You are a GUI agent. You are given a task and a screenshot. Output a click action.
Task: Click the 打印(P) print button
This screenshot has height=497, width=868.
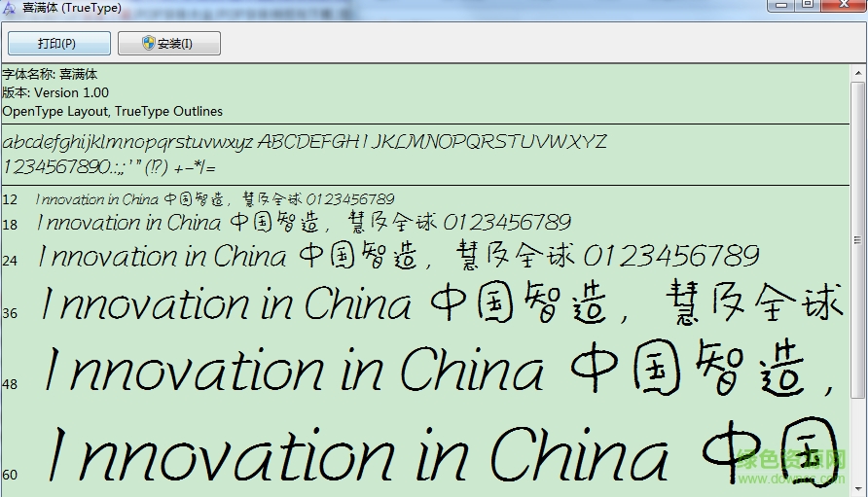pos(58,43)
